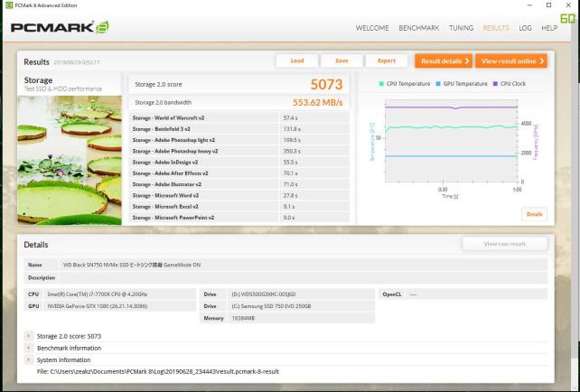Select the RESULTS tab
Image resolution: width=580 pixels, height=392 pixels.
click(x=496, y=28)
